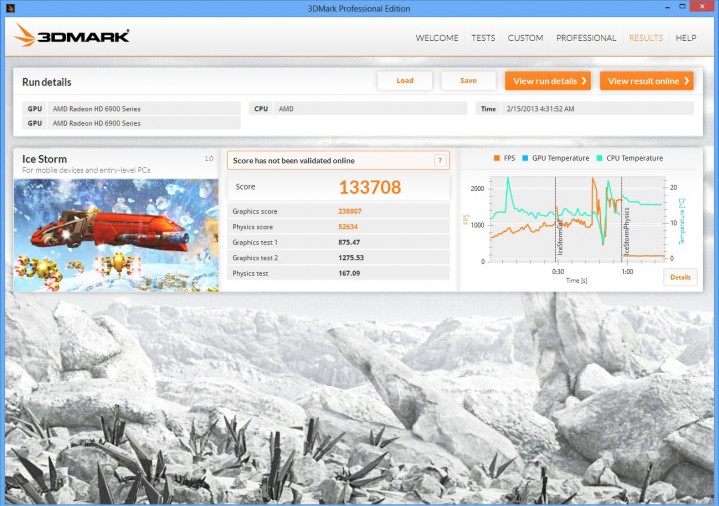Image resolution: width=719 pixels, height=506 pixels.
Task: Close the 3DMark window
Action: point(703,7)
